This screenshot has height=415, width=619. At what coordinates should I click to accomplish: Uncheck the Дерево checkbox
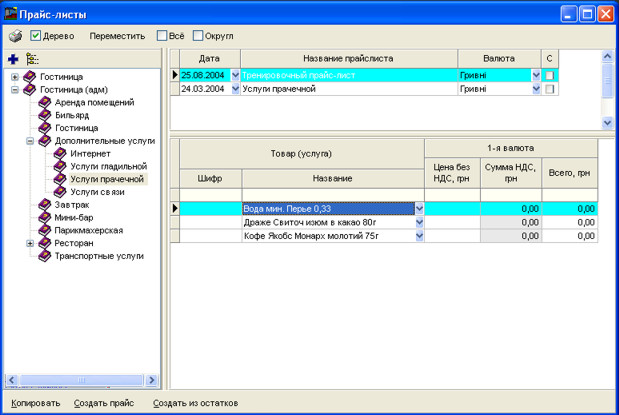(x=36, y=36)
